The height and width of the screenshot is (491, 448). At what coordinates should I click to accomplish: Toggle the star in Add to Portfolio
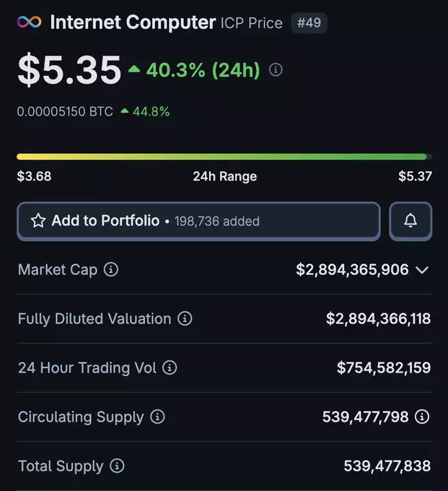38,221
